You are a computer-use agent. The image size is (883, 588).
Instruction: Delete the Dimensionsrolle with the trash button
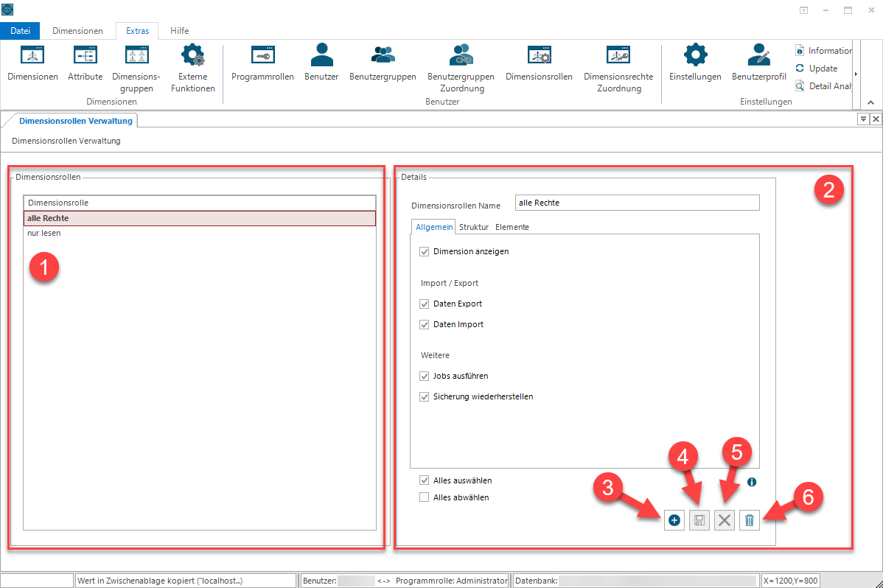[750, 520]
